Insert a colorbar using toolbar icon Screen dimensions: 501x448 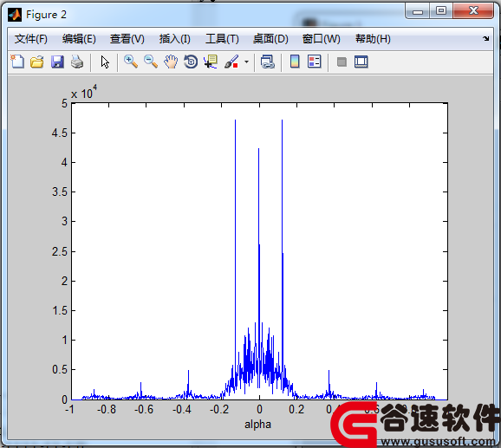(x=295, y=62)
